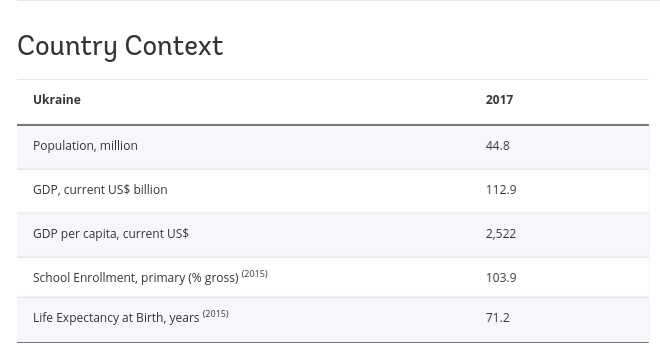Screen dimensions: 660x360
Task: Click the 2017 column header
Action: point(499,100)
